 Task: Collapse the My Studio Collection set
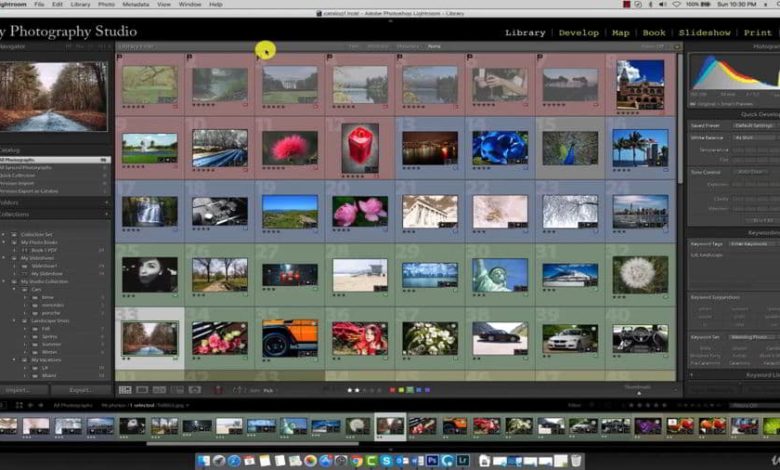4,282
